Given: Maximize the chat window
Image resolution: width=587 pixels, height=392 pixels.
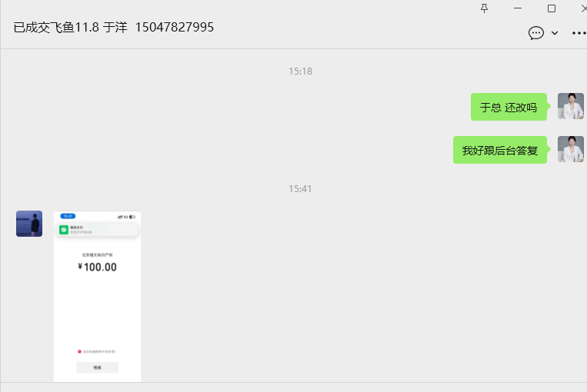Looking at the screenshot, I should pos(552,8).
